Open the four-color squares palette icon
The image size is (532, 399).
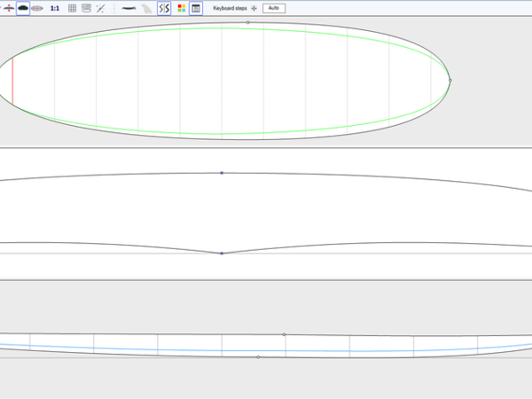(182, 8)
